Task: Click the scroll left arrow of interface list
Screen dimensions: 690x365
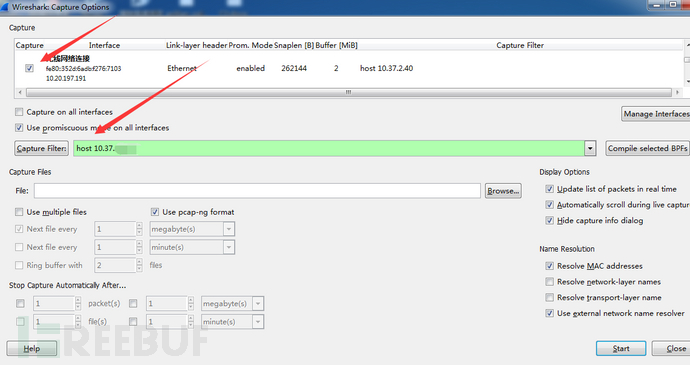Action: click(x=20, y=92)
